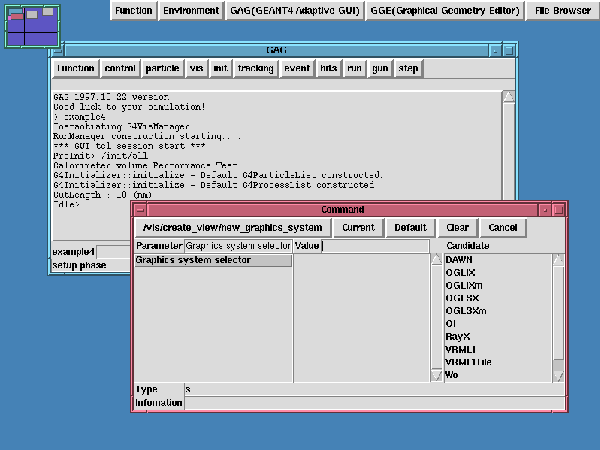
Task: Click the Candidate list scrollbar up arrow
Action: point(558,260)
